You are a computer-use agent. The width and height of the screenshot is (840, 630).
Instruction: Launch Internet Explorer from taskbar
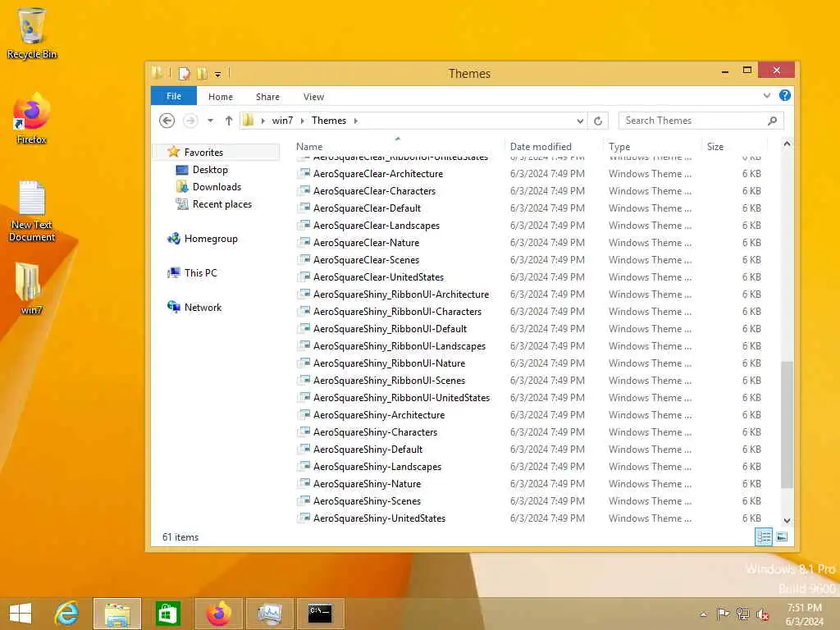[x=67, y=614]
